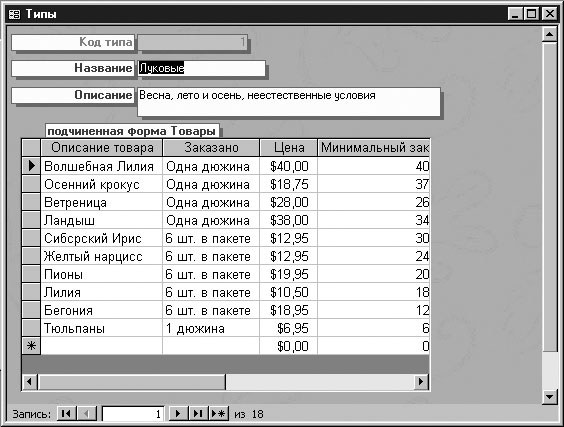Viewport: 564px width, 427px height.
Task: Select row selector for Бегония
Action: [31, 310]
